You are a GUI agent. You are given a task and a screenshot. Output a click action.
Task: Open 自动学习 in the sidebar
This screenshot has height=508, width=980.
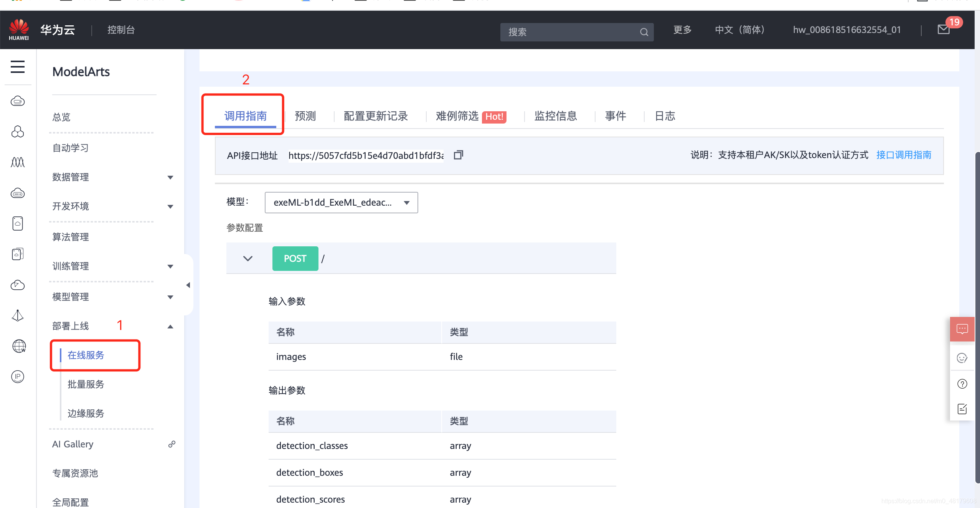point(70,148)
